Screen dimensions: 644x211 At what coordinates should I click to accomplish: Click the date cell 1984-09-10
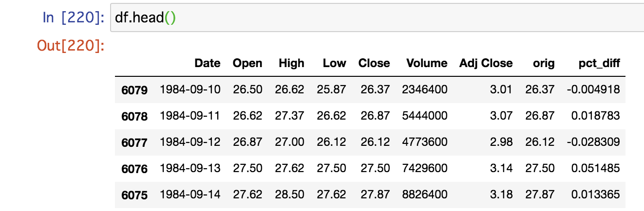pyautogui.click(x=190, y=90)
